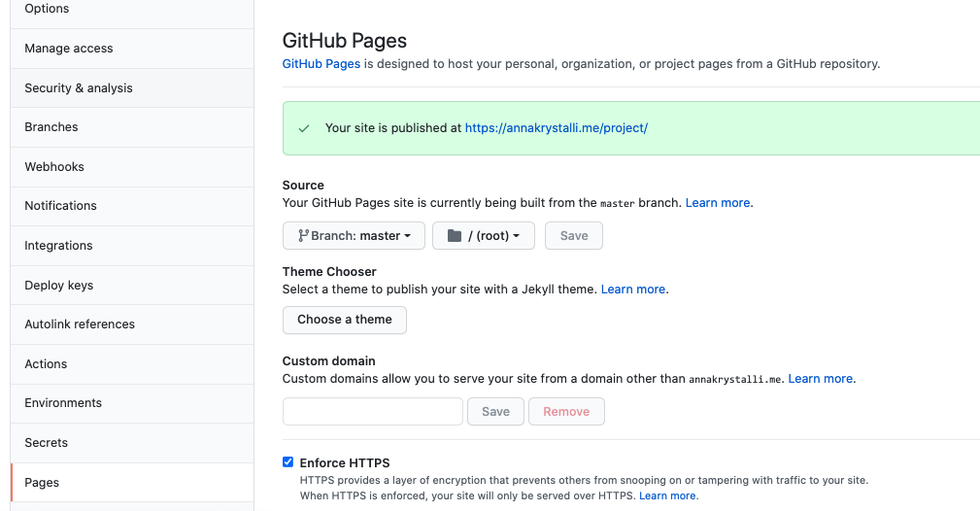The image size is (980, 511).
Task: Open Learn more link under Theme Chooser
Action: point(633,289)
